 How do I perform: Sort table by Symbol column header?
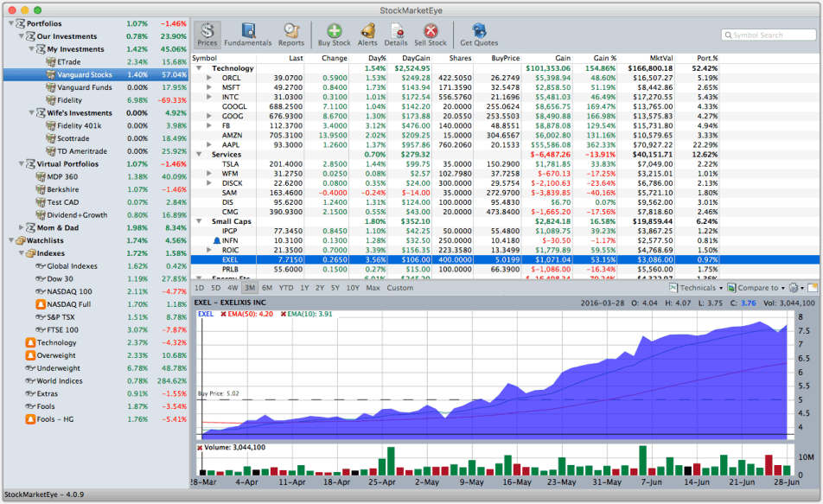pos(204,58)
